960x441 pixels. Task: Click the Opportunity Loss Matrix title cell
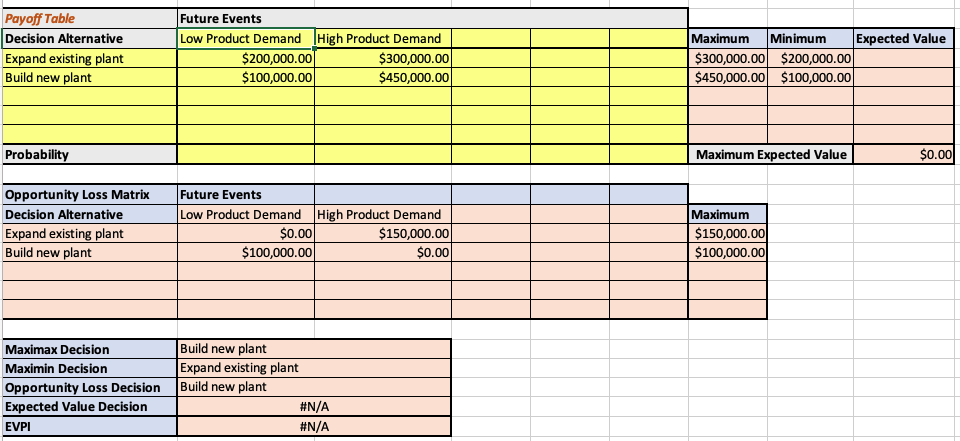(90, 195)
